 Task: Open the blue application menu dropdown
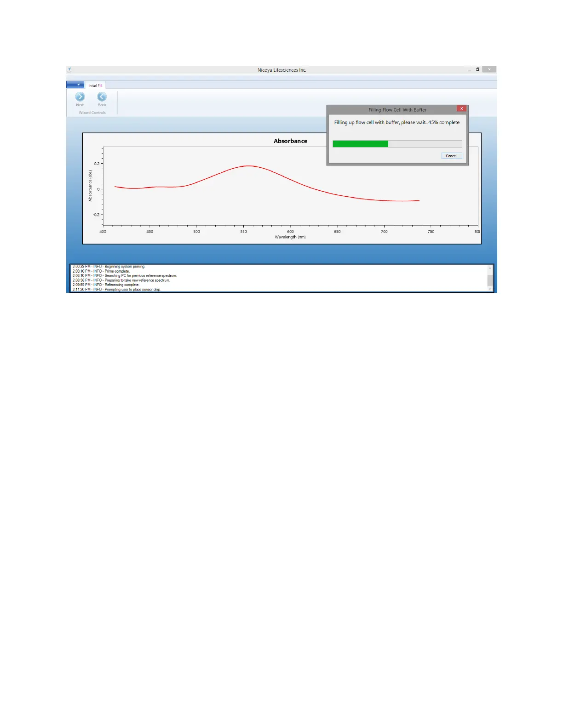(x=75, y=85)
